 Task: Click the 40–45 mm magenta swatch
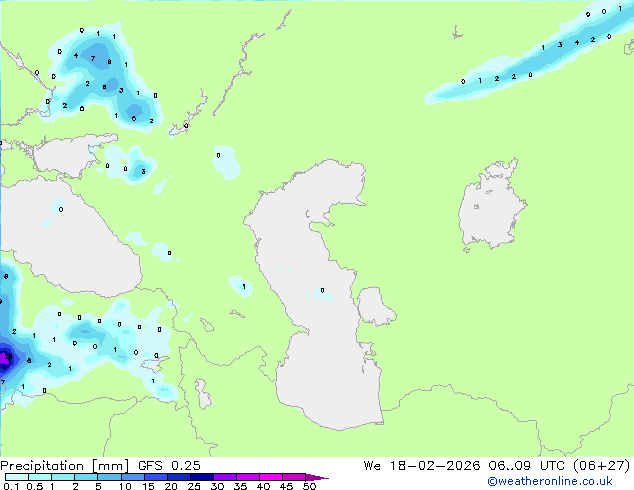pos(271,477)
